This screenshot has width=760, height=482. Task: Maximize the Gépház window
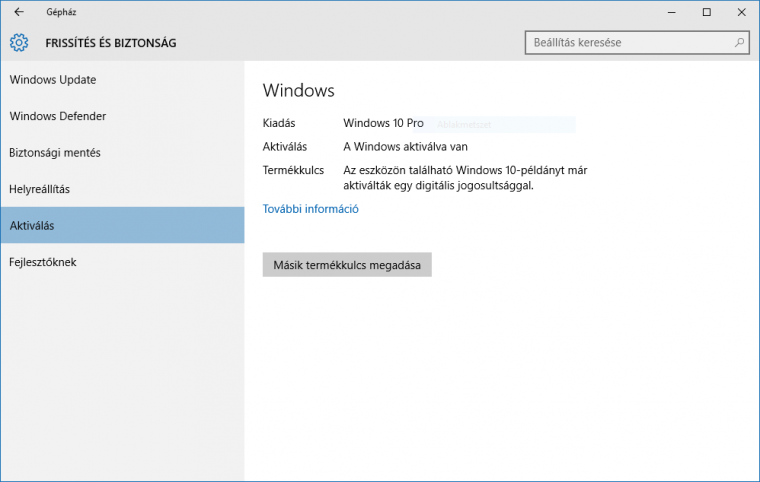tap(707, 12)
